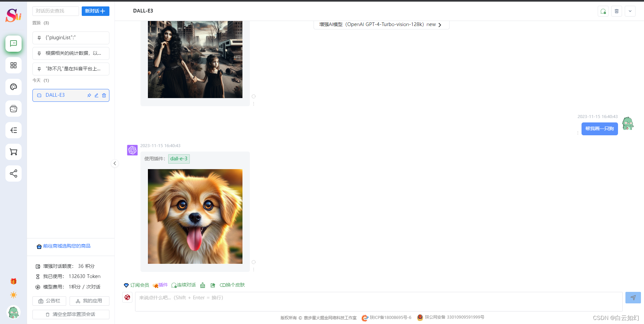
Task: Toggle light theme with the sun icon
Action: [x=14, y=295]
